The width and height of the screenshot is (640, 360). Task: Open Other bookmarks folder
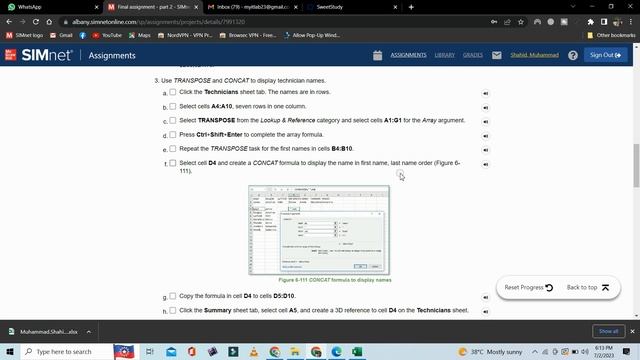pos(611,36)
